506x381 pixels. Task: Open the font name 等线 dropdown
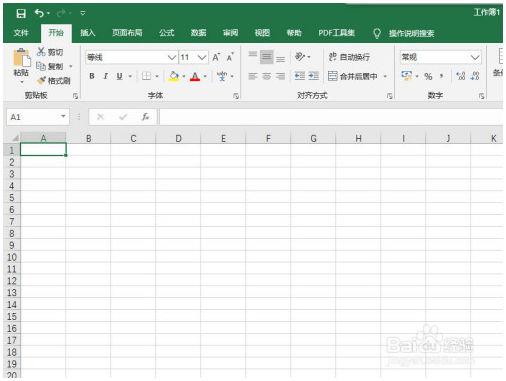point(172,57)
